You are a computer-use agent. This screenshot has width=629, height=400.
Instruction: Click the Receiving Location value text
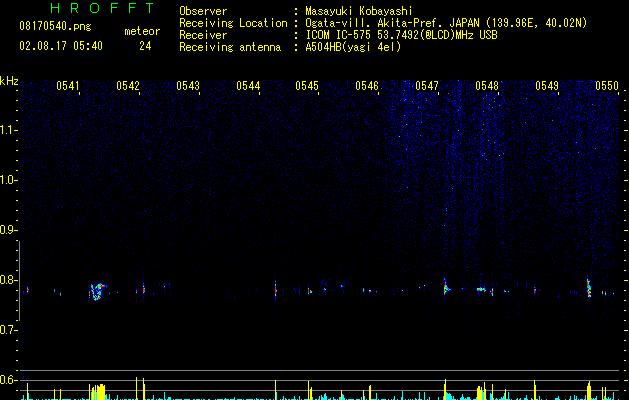click(x=446, y=23)
